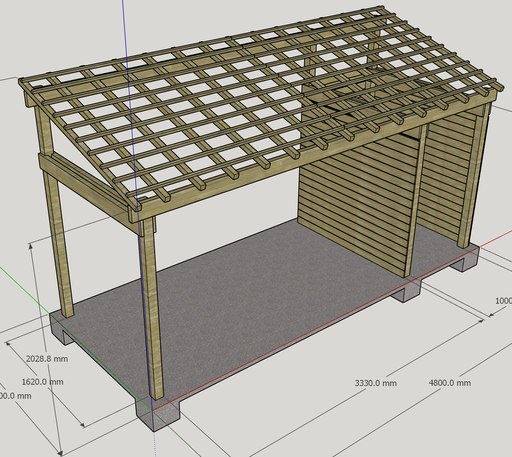This screenshot has width=512, height=457.
Task: Select the 2028.8 mm dimension label
Action: click(x=47, y=359)
